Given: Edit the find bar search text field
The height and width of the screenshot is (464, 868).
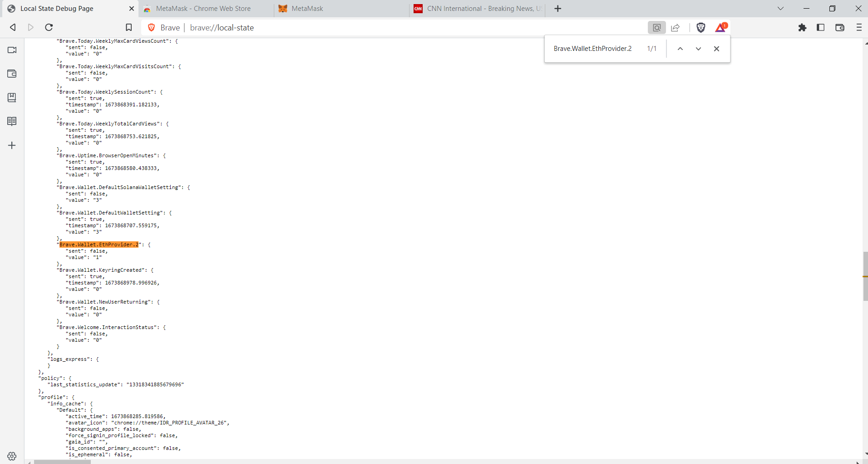Looking at the screenshot, I should [592, 49].
